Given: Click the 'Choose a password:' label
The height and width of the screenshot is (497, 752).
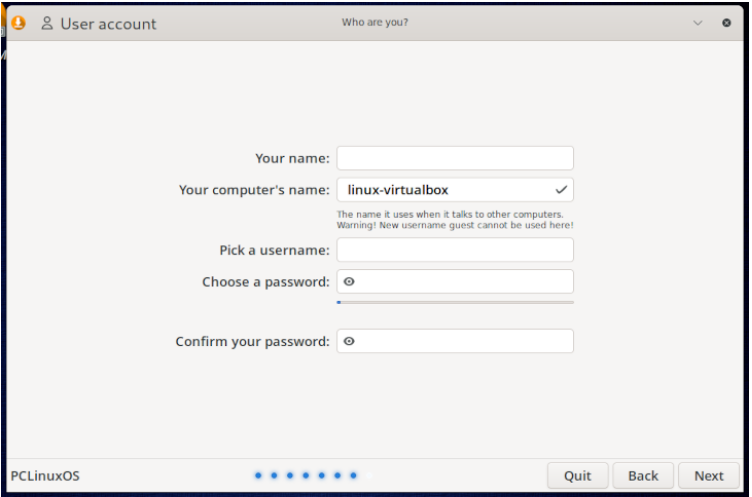Looking at the screenshot, I should pyautogui.click(x=266, y=282).
